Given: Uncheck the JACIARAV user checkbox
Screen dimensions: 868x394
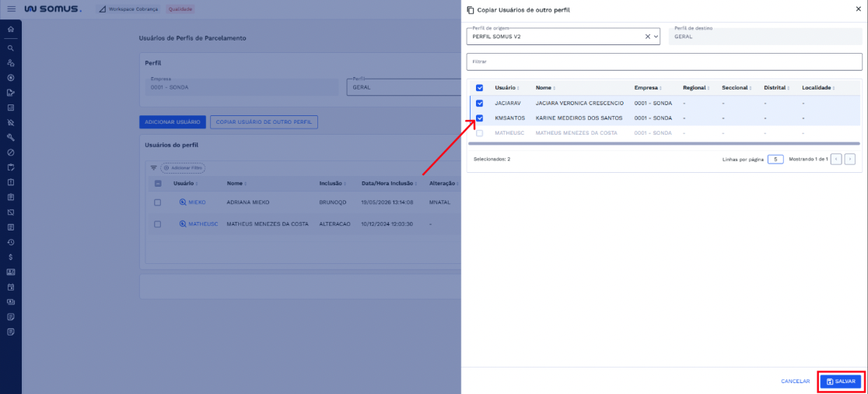Looking at the screenshot, I should [479, 103].
